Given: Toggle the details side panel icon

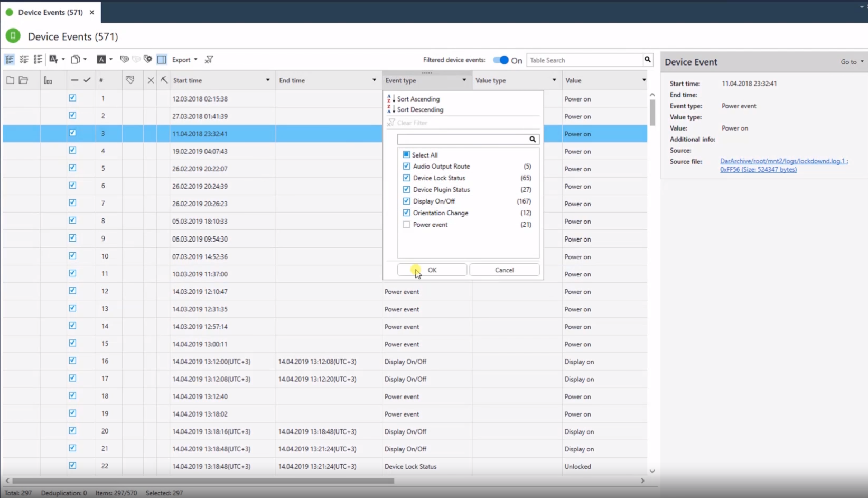Looking at the screenshot, I should pyautogui.click(x=162, y=60).
